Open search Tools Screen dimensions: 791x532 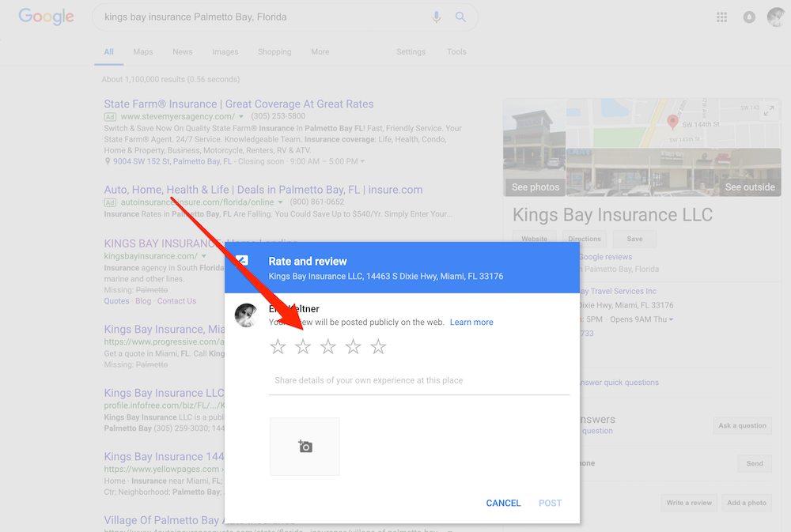[x=456, y=52]
